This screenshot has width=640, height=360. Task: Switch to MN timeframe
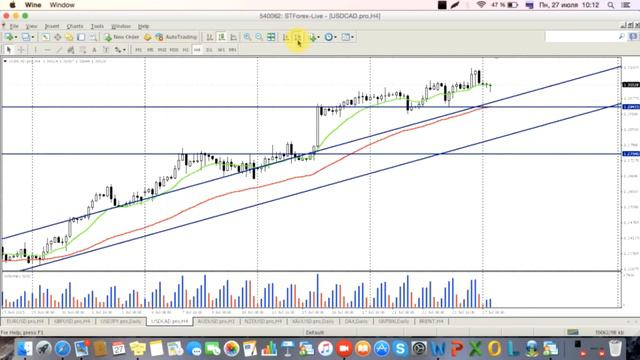pyautogui.click(x=233, y=50)
